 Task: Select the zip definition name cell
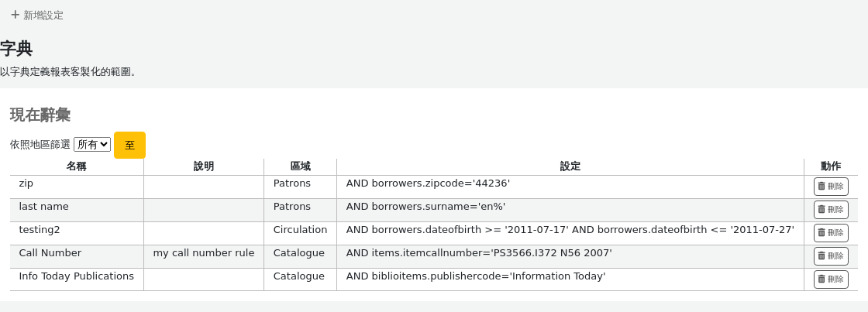click(x=77, y=187)
